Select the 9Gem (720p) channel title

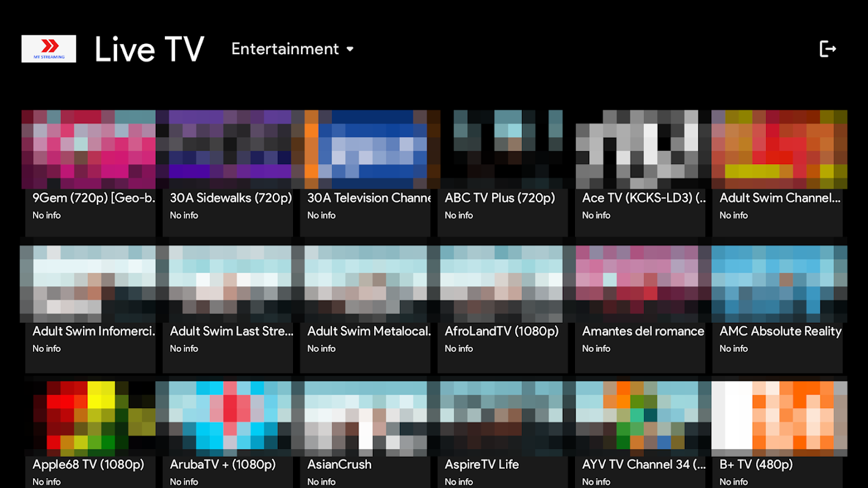point(94,198)
